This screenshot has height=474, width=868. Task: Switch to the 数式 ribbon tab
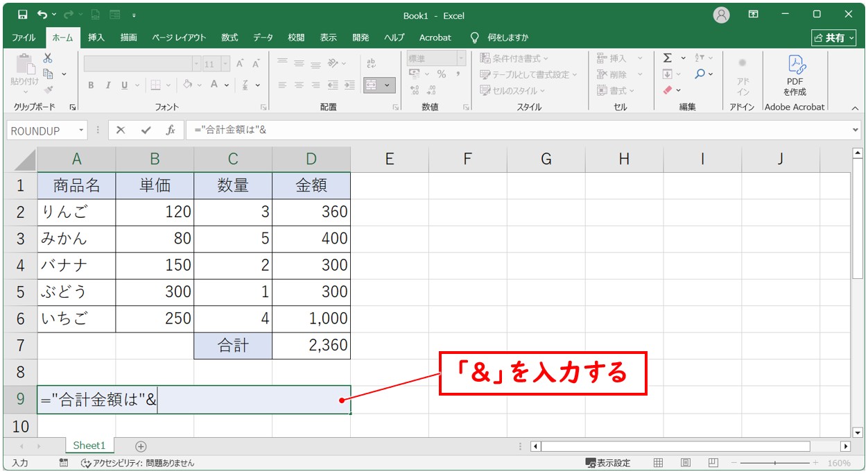click(229, 37)
